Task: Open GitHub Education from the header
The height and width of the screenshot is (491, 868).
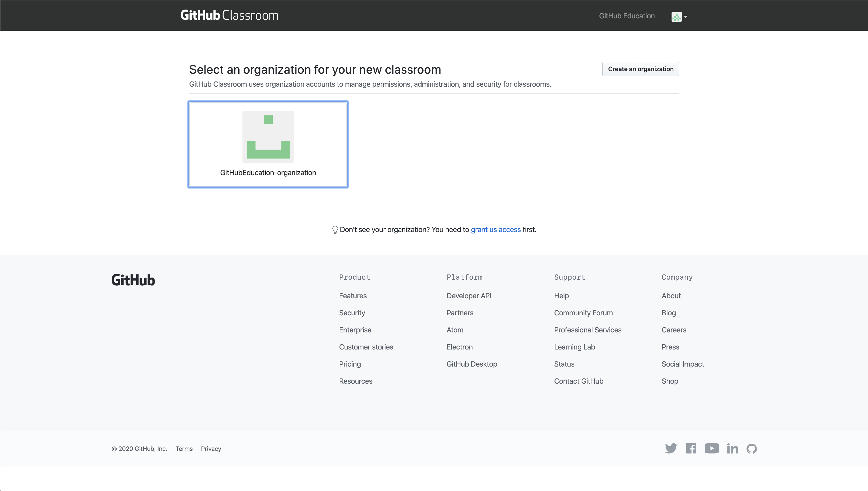Action: pos(627,16)
